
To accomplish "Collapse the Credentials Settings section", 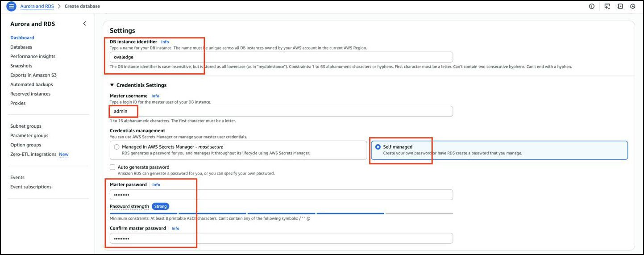I will (112, 85).
